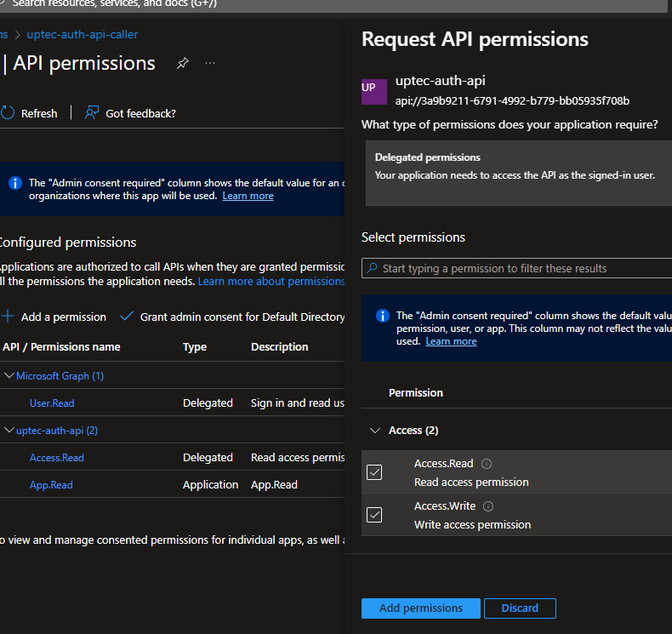Open the Got feedback icon

pyautogui.click(x=92, y=113)
